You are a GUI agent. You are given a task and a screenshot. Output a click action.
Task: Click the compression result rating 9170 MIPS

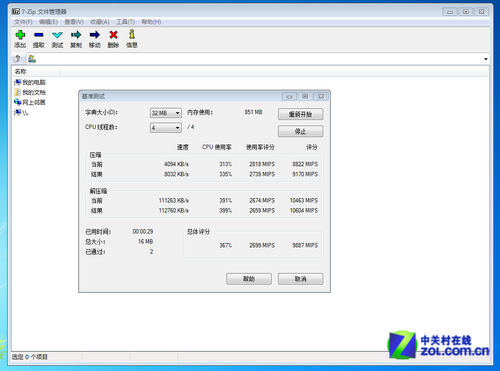[305, 174]
